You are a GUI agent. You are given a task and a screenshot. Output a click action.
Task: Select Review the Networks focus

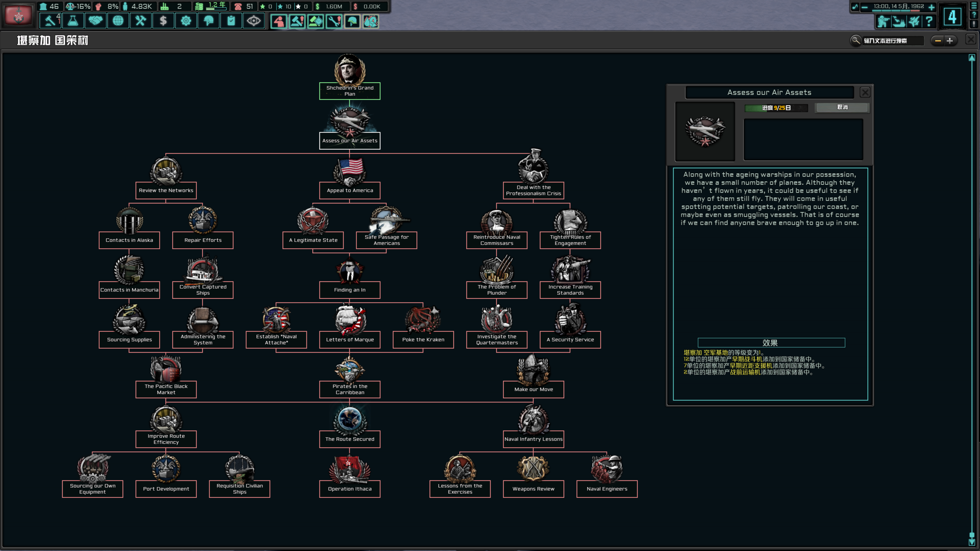(166, 191)
